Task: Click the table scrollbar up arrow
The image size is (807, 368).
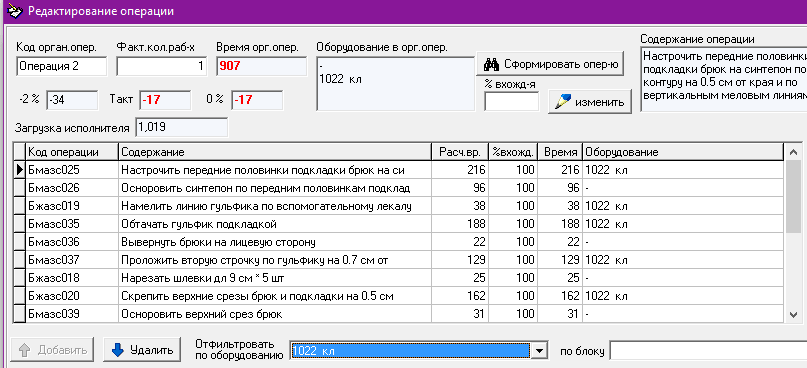Action: coord(793,152)
